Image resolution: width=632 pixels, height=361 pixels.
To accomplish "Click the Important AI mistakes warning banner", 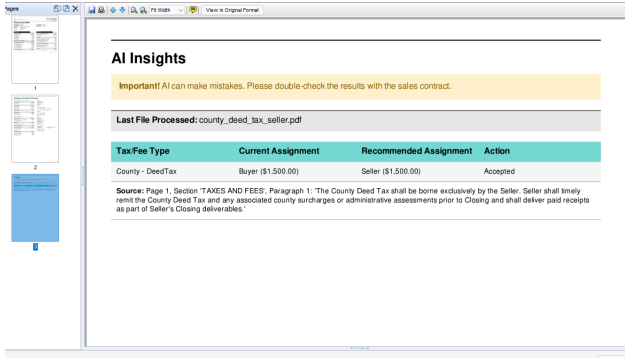I will 356,87.
